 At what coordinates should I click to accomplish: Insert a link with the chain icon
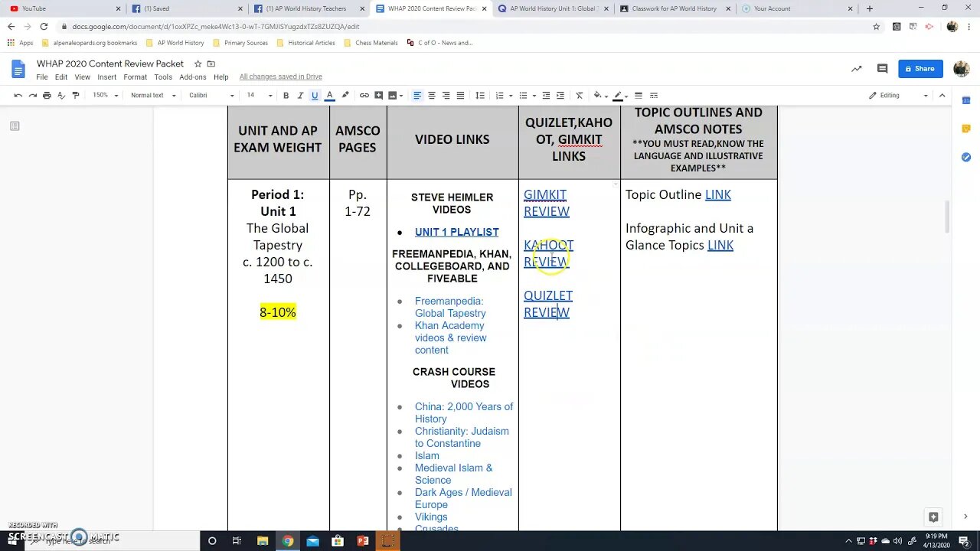click(x=364, y=96)
